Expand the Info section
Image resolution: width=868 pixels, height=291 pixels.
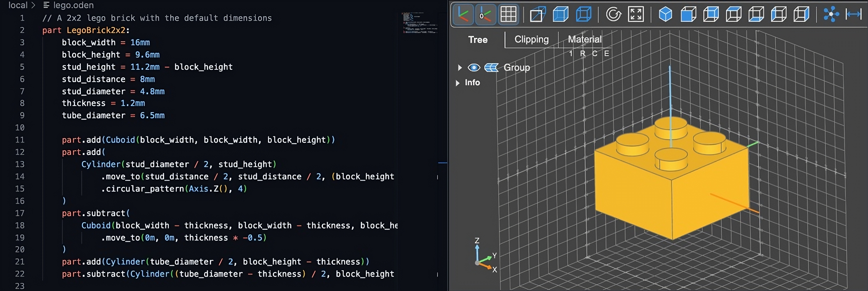(x=458, y=83)
